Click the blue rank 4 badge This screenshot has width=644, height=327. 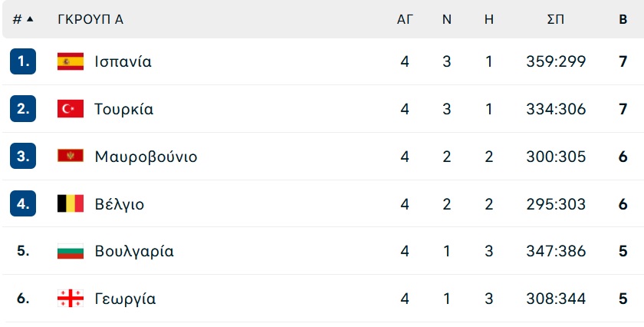tap(23, 203)
